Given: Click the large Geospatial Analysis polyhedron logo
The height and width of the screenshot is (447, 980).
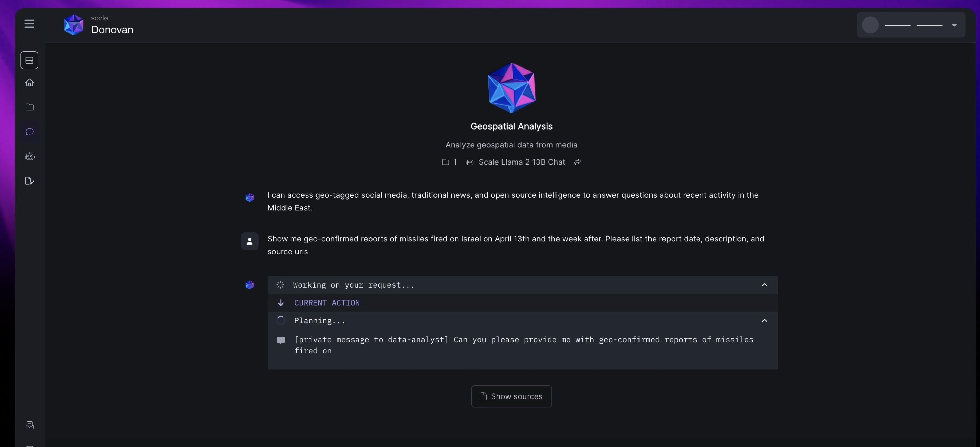Looking at the screenshot, I should click(x=511, y=88).
